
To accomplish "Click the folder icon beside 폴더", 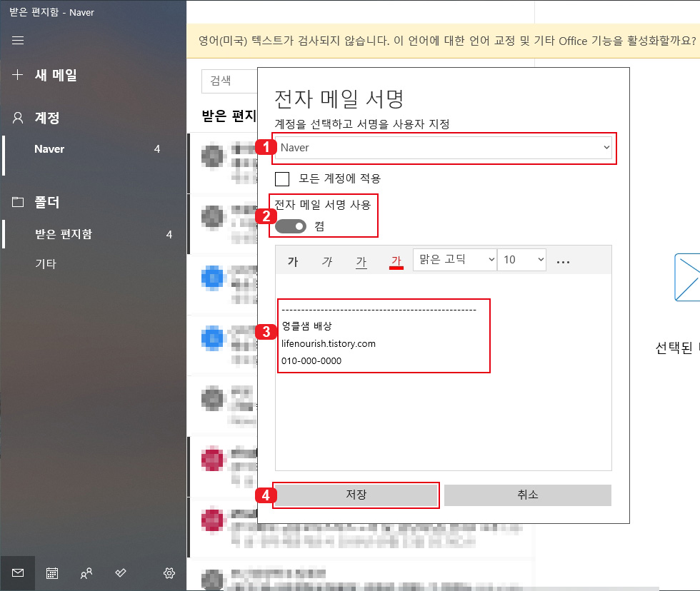I will point(18,202).
